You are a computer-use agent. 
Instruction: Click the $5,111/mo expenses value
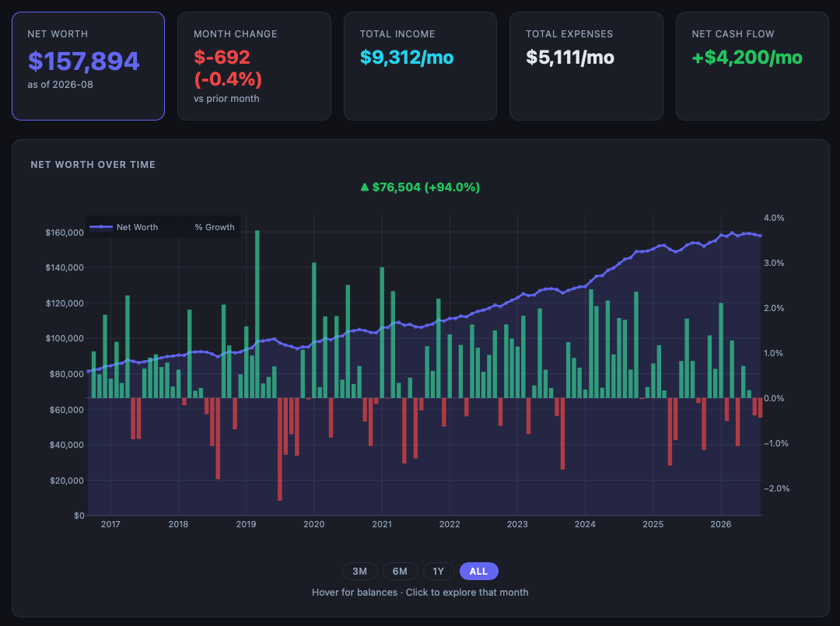(x=570, y=58)
